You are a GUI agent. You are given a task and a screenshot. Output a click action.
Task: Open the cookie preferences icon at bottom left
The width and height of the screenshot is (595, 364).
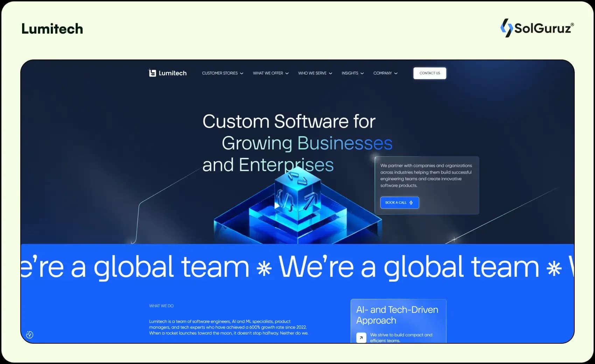[30, 335]
